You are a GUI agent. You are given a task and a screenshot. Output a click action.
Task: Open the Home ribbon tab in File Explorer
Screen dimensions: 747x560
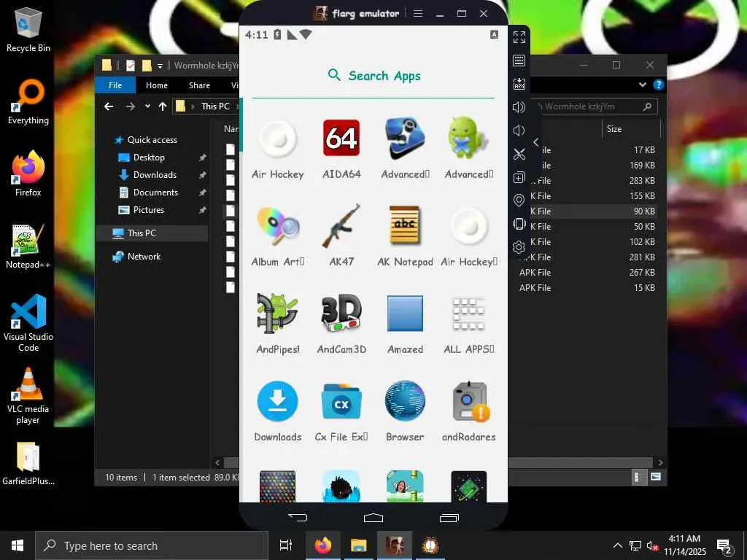point(157,85)
